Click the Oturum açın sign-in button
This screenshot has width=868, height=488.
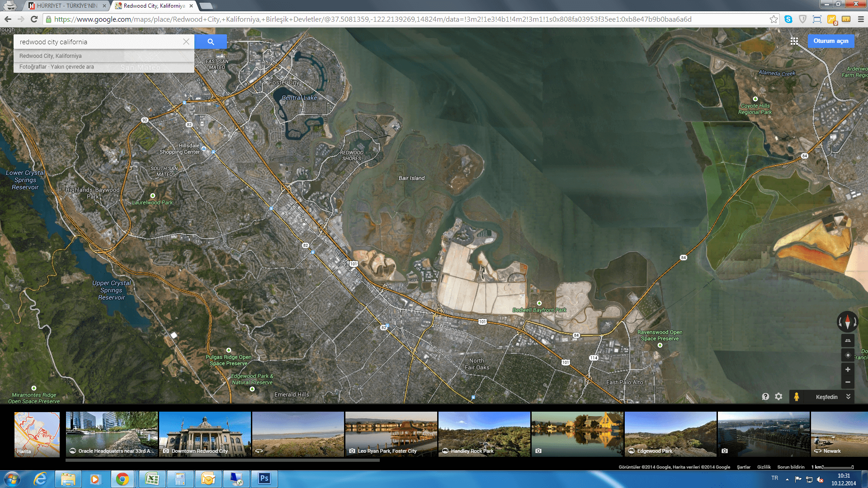point(831,41)
